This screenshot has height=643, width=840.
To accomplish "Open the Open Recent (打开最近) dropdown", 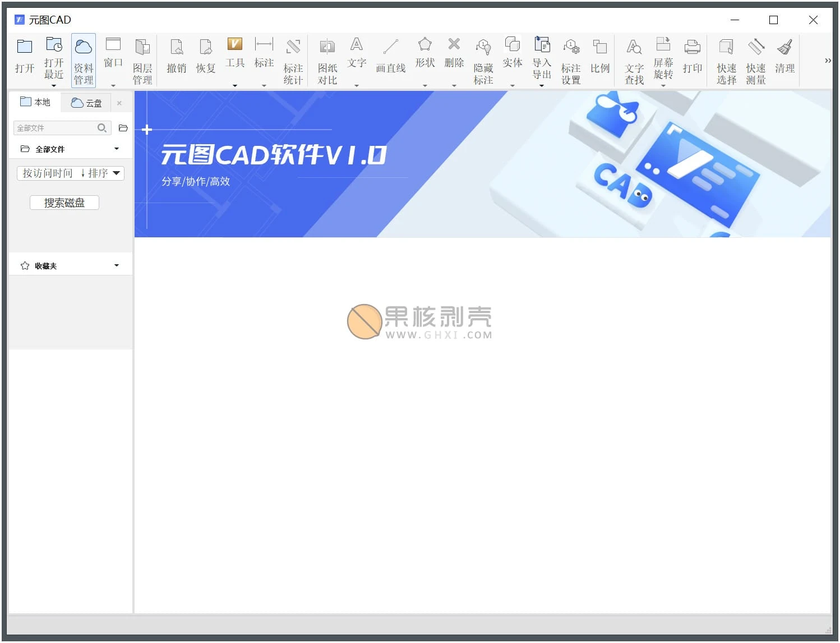I will [54, 85].
